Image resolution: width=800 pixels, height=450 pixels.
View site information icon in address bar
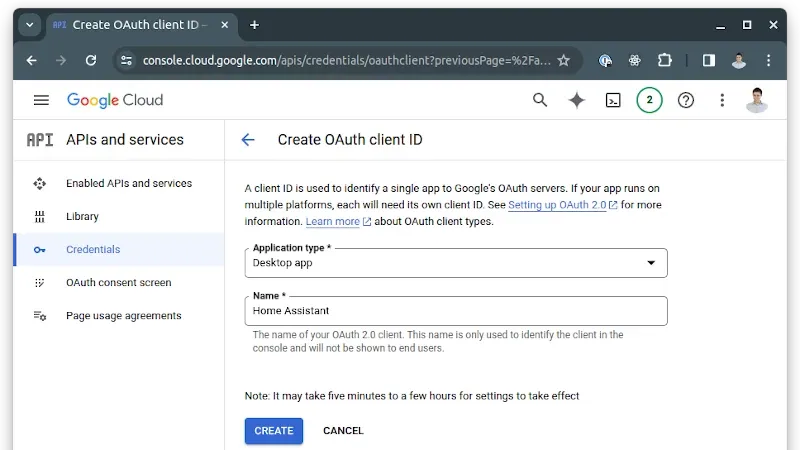click(126, 61)
